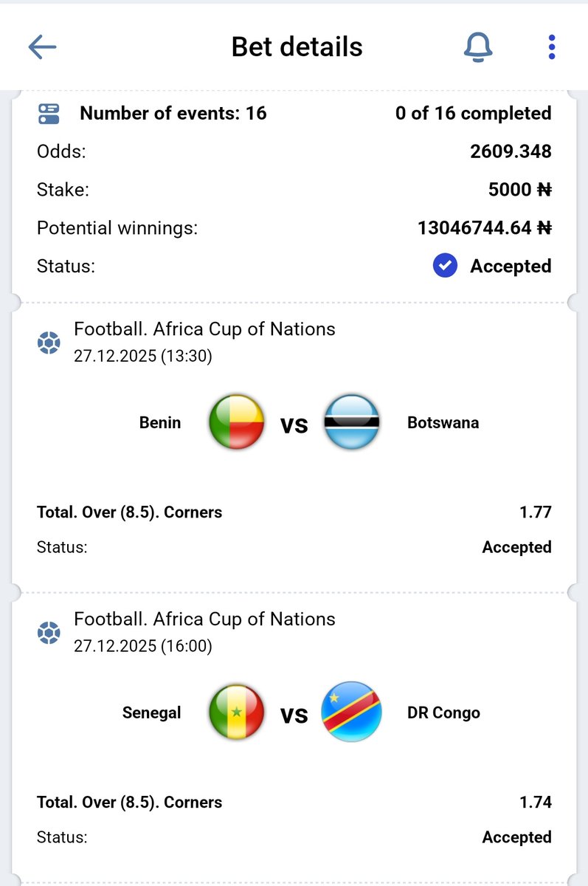Click football icon for Senegal match

point(49,633)
